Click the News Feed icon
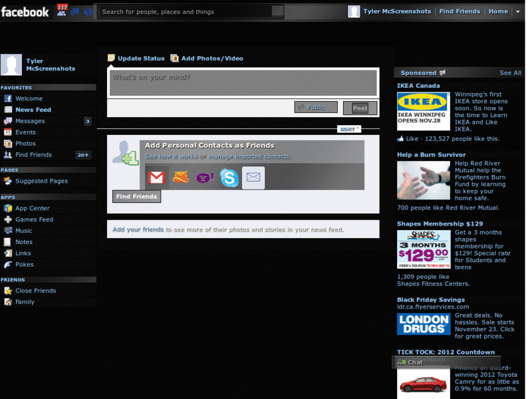This screenshot has height=399, width=532. pos(8,110)
